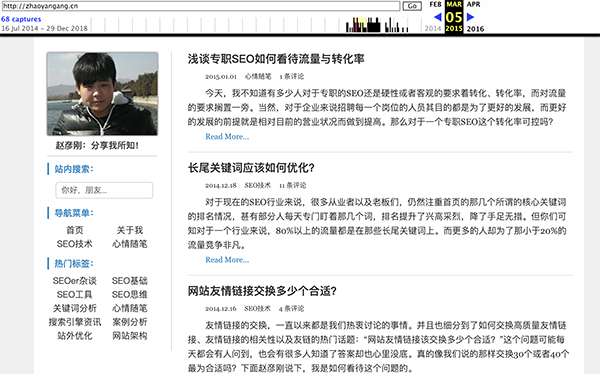Open the 11 条评论 comments link

(x=292, y=185)
